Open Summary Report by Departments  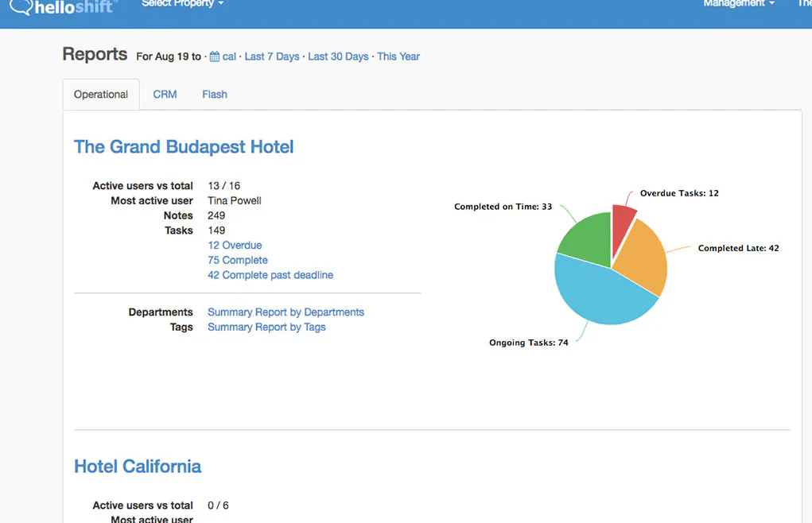point(286,312)
